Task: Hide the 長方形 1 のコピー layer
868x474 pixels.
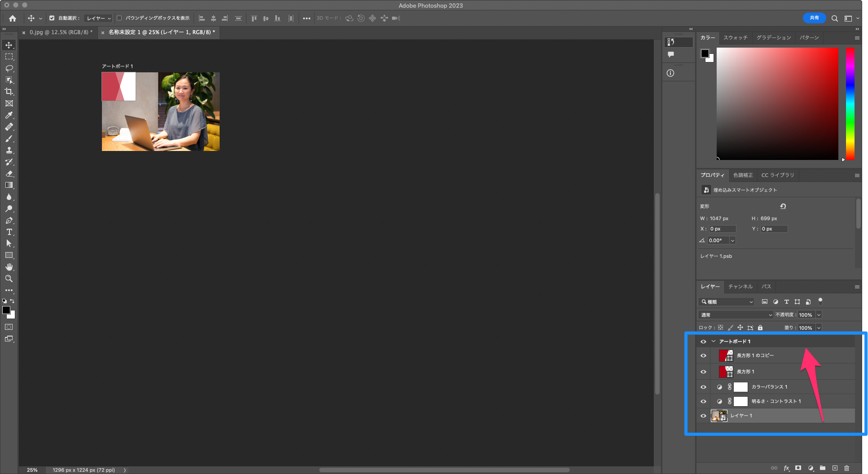Action: [x=703, y=355]
